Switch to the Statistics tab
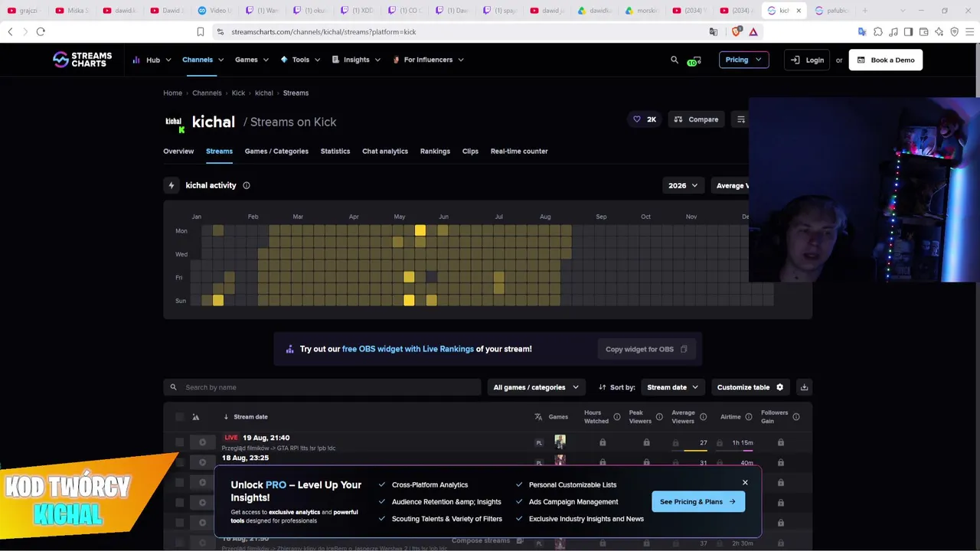 [x=335, y=152]
